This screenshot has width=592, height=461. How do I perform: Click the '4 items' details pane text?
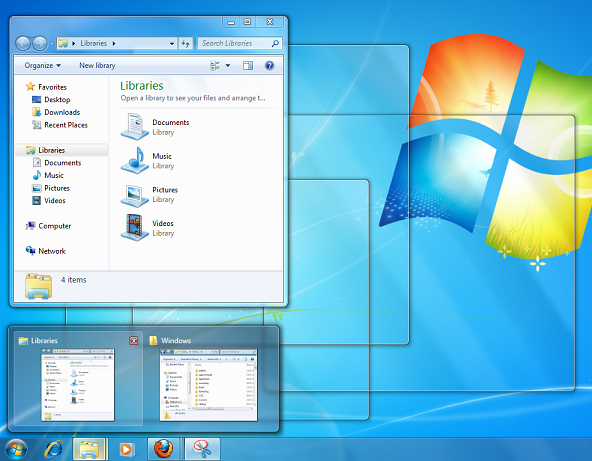[x=74, y=280]
